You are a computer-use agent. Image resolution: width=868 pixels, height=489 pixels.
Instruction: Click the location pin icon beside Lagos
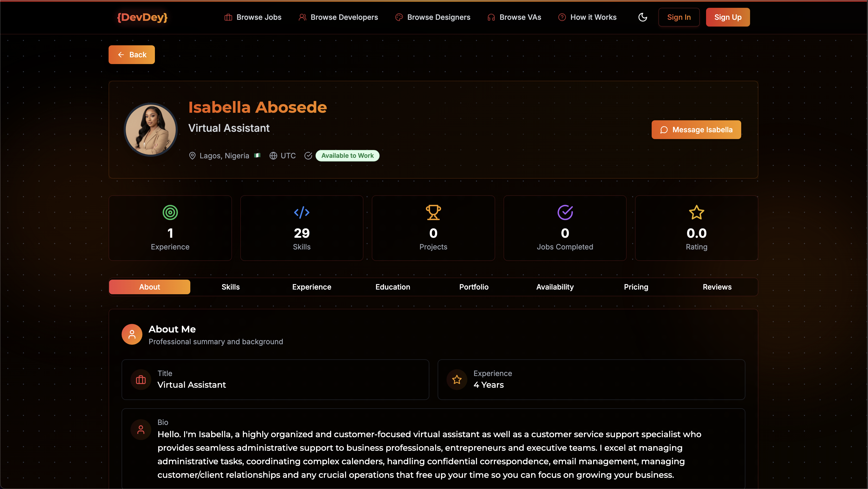pyautogui.click(x=192, y=156)
